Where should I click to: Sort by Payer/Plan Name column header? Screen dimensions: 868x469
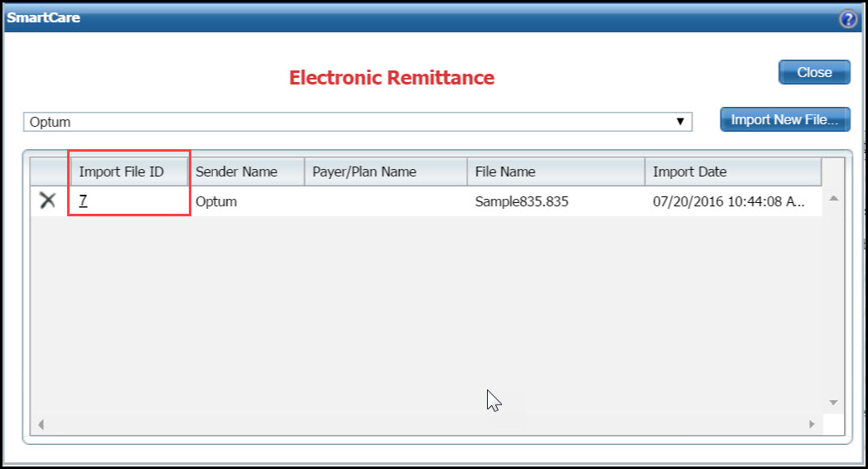[x=386, y=172]
